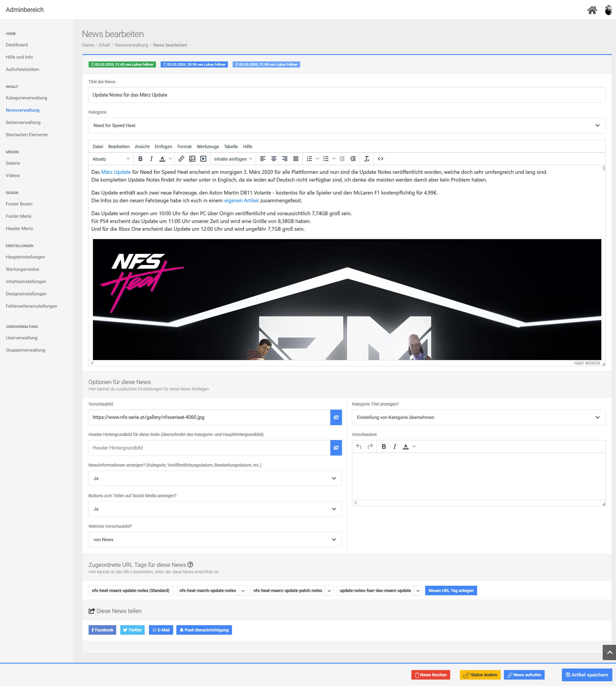Increase paragraph indent

353,159
